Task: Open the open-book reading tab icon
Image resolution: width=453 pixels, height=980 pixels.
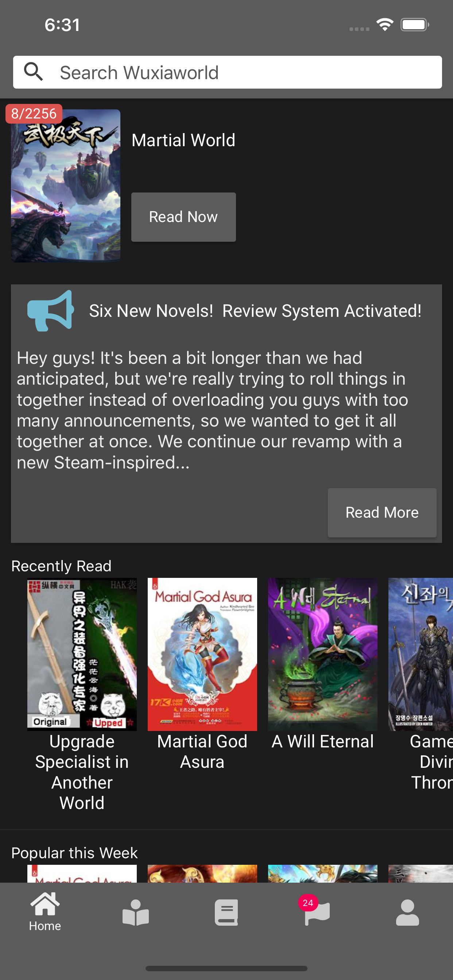Action: [x=136, y=912]
